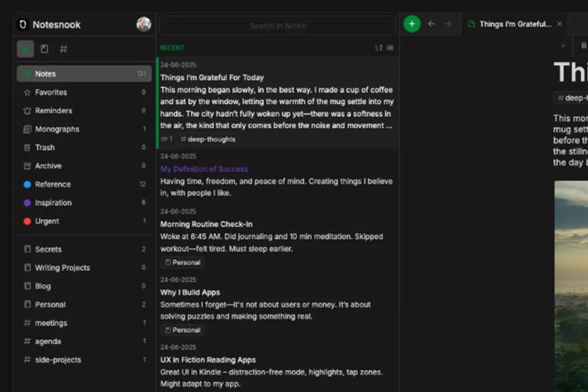Select the blue Reference color filter
Screen dimensions: 588x392
point(52,184)
